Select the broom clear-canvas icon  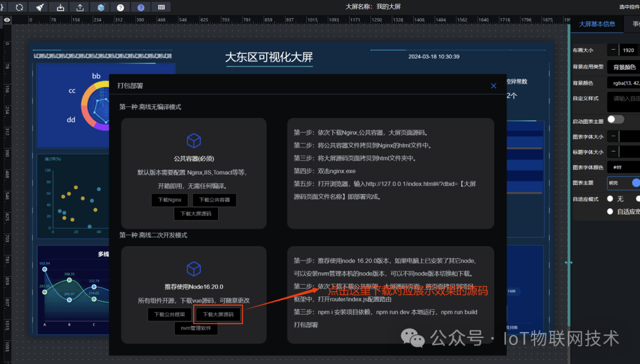(40, 7)
